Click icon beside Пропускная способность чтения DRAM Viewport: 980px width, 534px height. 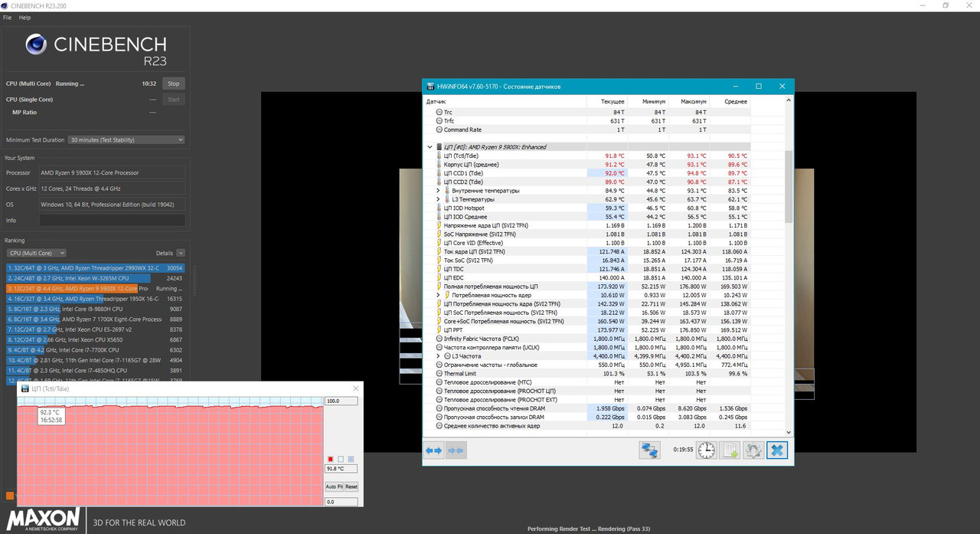439,408
